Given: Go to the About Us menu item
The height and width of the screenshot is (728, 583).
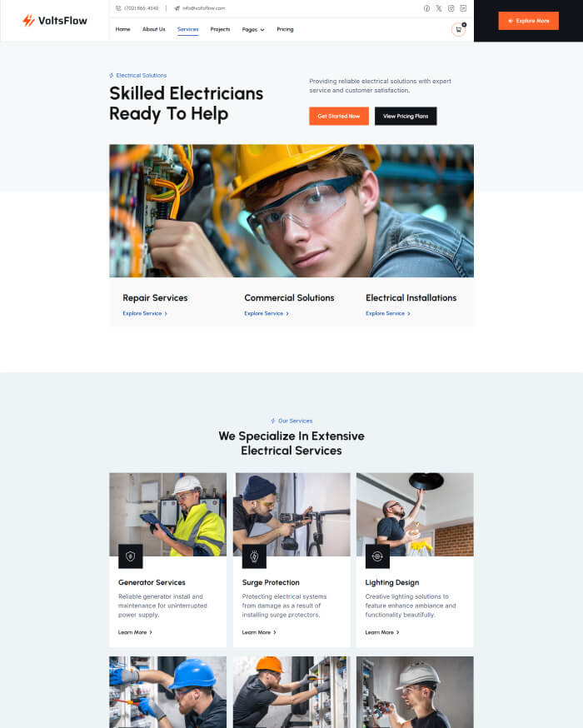Looking at the screenshot, I should click(x=153, y=29).
